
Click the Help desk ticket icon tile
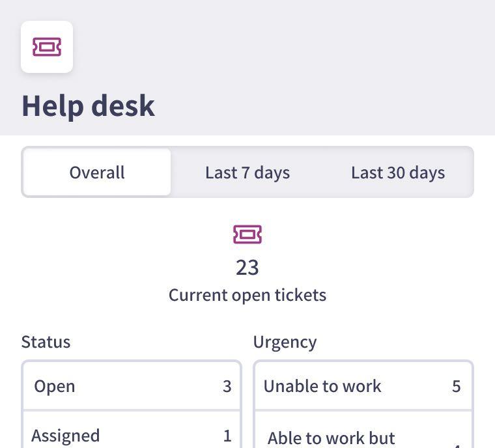47,47
